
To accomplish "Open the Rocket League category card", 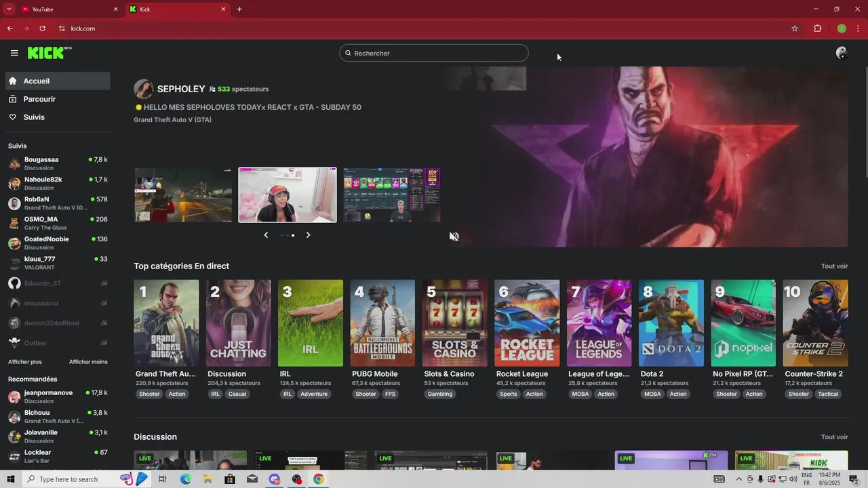I will point(527,323).
